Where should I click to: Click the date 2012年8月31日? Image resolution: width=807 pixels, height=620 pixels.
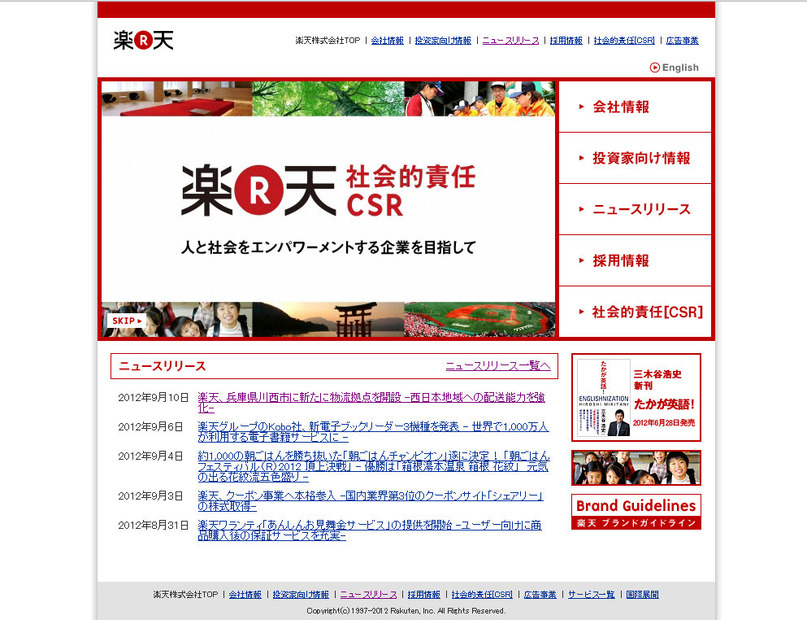click(x=153, y=525)
